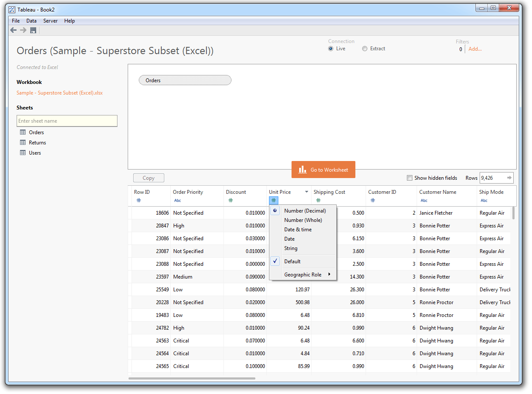Select the Extract connection radio button
532x394 pixels.
[365, 49]
